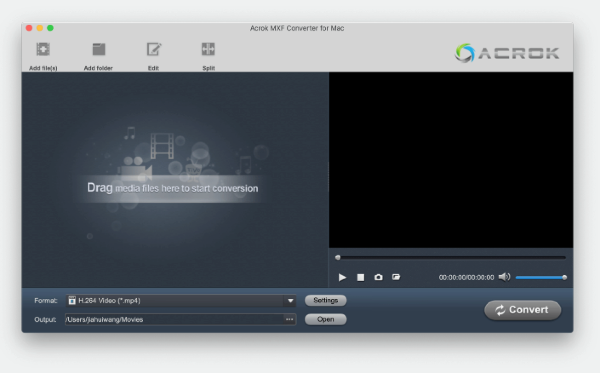Screen dimensions: 600x373
Task: Click the video seek bar handle
Action: 338,257
